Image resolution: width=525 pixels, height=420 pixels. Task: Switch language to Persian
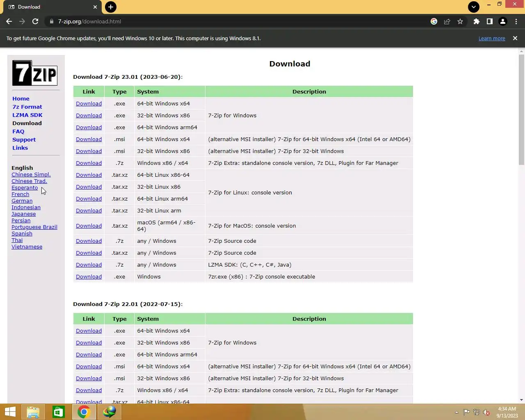[x=21, y=220]
